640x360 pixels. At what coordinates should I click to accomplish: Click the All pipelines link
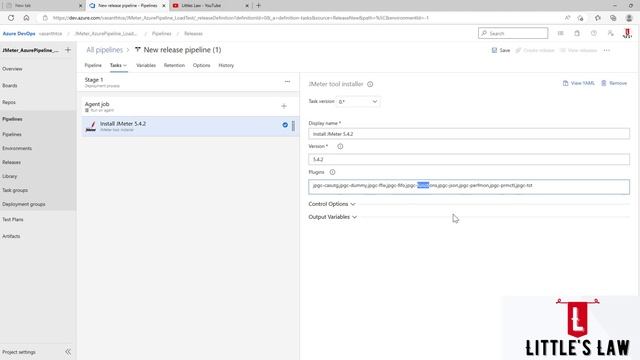point(104,50)
